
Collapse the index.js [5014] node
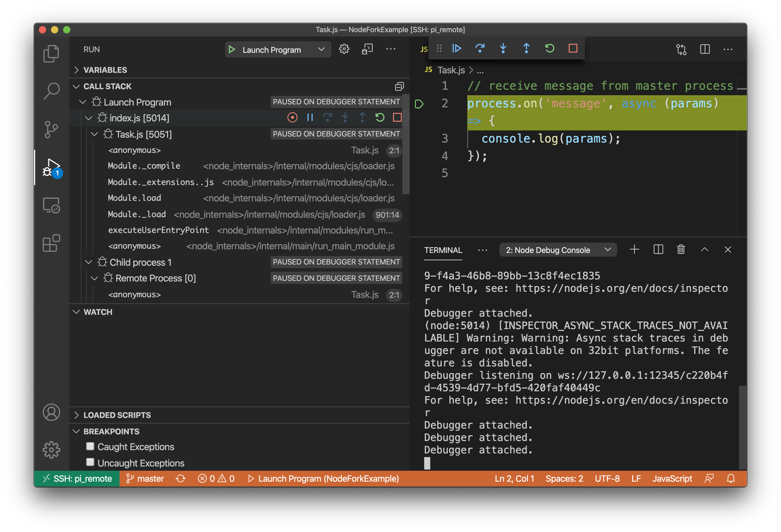pyautogui.click(x=88, y=118)
